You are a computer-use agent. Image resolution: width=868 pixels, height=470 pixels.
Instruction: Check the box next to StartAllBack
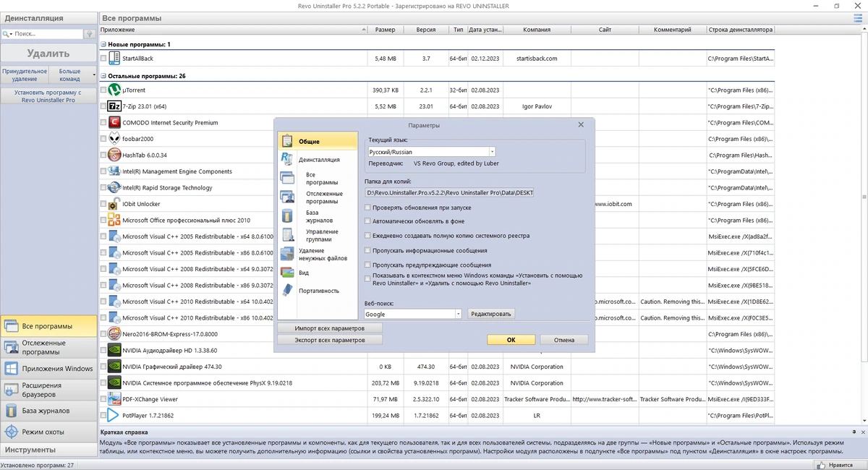(x=103, y=59)
